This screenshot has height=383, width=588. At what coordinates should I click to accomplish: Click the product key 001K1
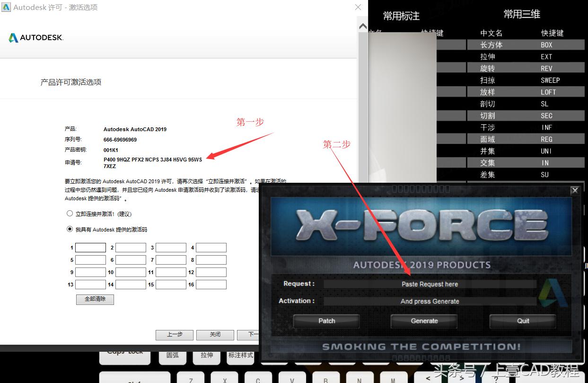point(111,150)
